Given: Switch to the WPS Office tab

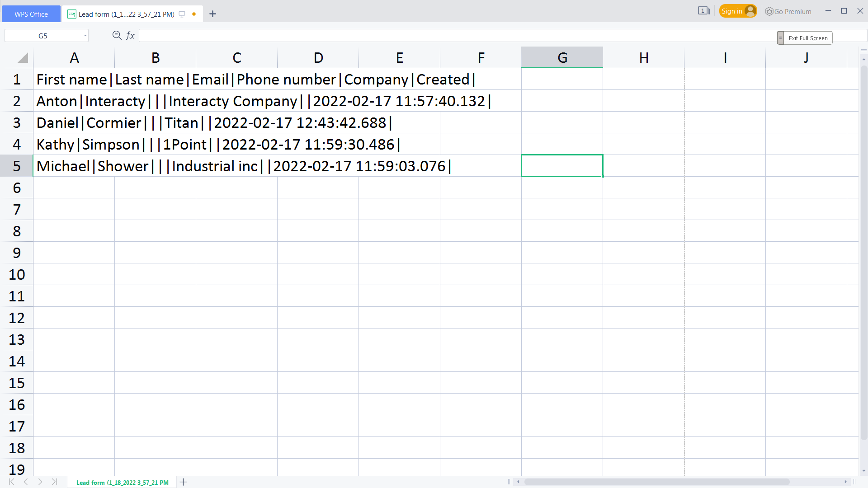Looking at the screenshot, I should pyautogui.click(x=31, y=14).
